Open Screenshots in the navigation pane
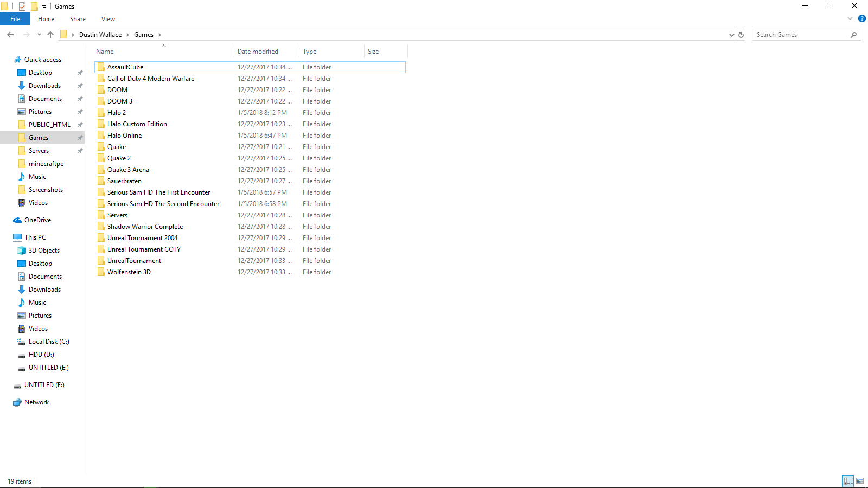Viewport: 868px width, 488px height. (46, 190)
